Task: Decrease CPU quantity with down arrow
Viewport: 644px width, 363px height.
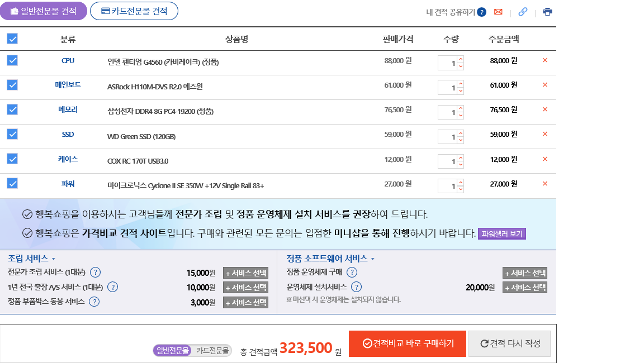Action: point(461,66)
